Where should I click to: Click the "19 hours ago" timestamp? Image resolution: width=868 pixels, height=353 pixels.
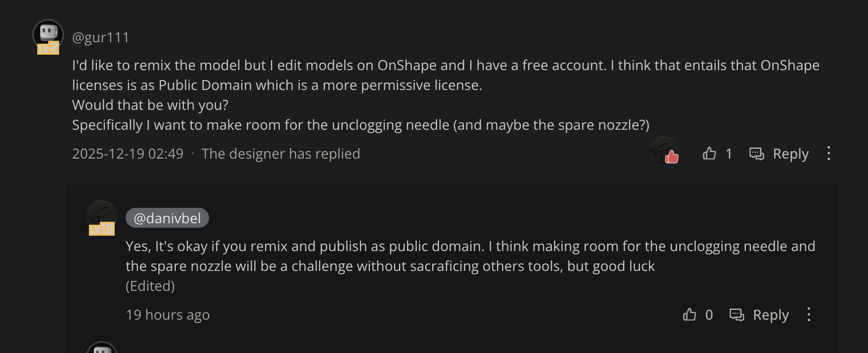(x=168, y=315)
